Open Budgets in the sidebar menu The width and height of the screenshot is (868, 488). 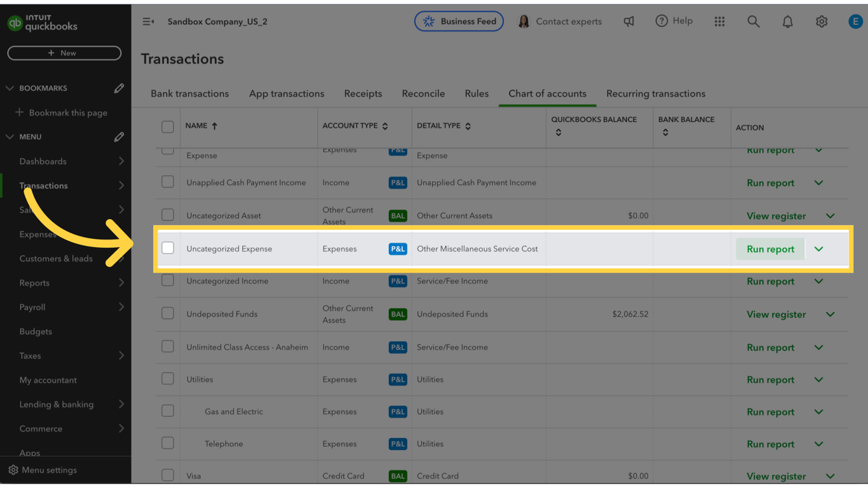pyautogui.click(x=36, y=332)
